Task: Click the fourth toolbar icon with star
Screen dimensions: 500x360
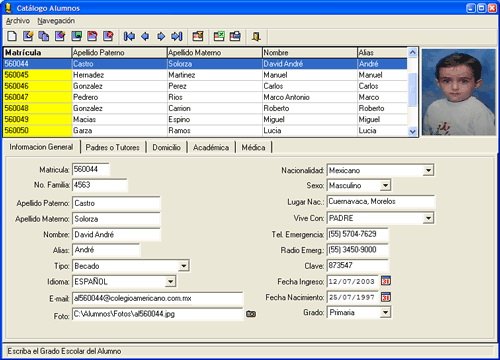Action: pyautogui.click(x=60, y=36)
